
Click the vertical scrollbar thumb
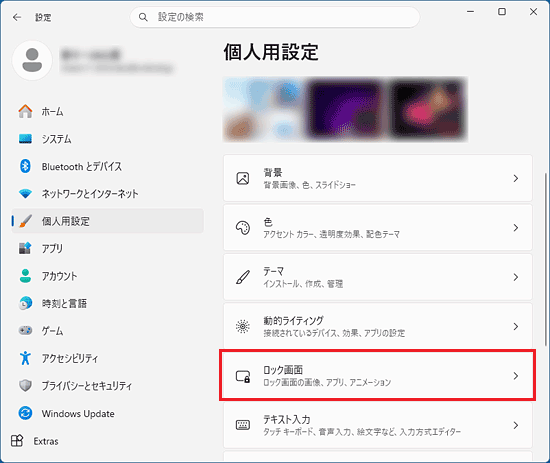click(545, 259)
